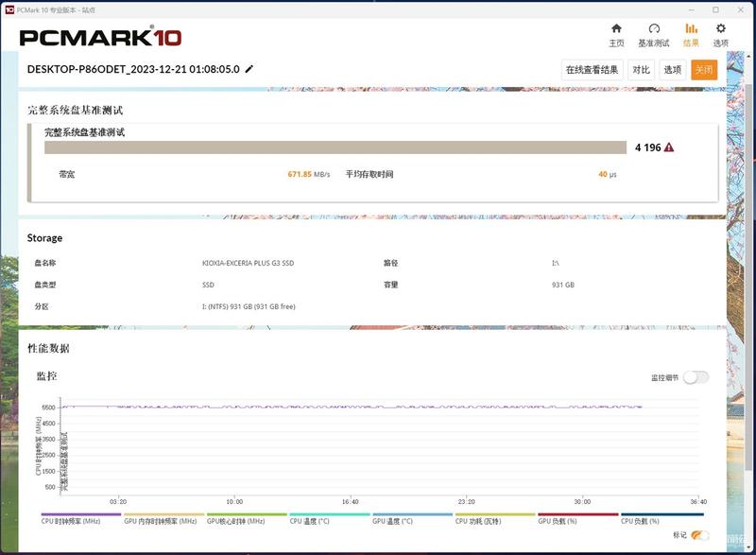Toggle the 监控细节 switch
Viewport: 756px width, 555px height.
point(696,377)
